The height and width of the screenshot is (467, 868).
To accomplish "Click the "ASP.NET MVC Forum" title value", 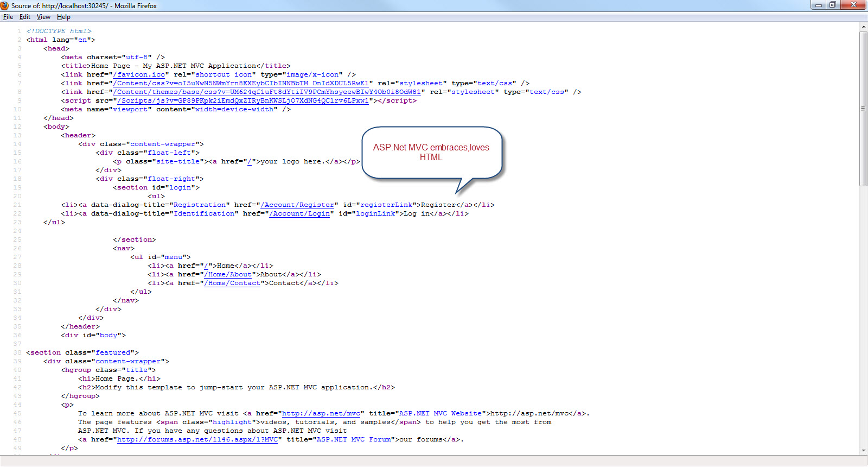I will [x=354, y=439].
